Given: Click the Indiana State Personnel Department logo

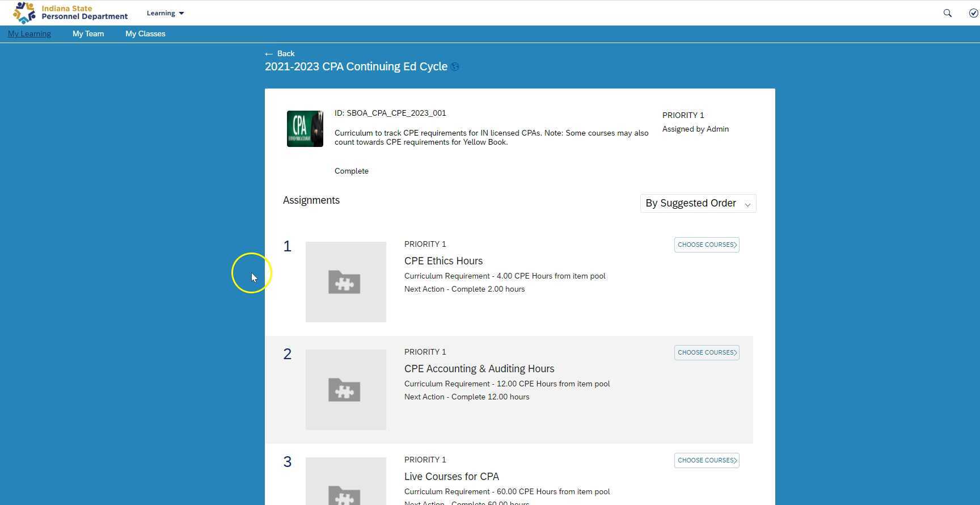Looking at the screenshot, I should [70, 12].
